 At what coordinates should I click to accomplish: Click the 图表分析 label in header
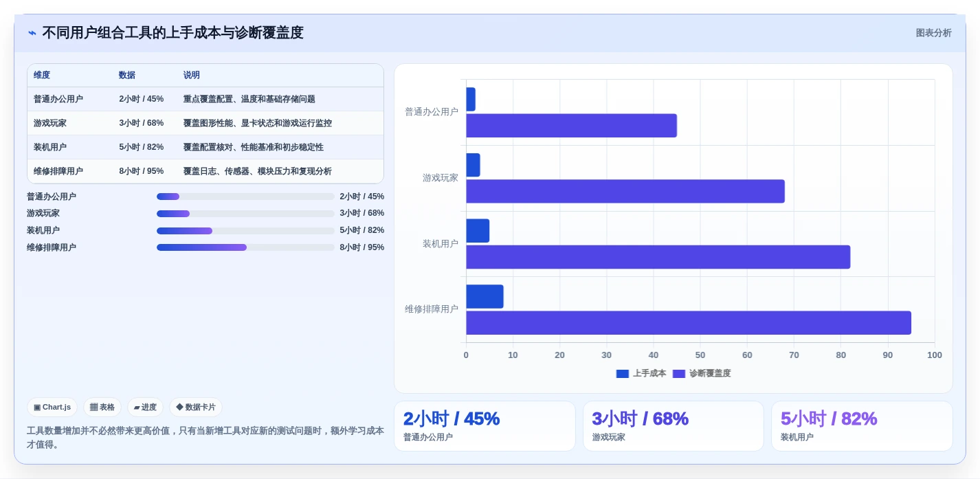coord(933,33)
